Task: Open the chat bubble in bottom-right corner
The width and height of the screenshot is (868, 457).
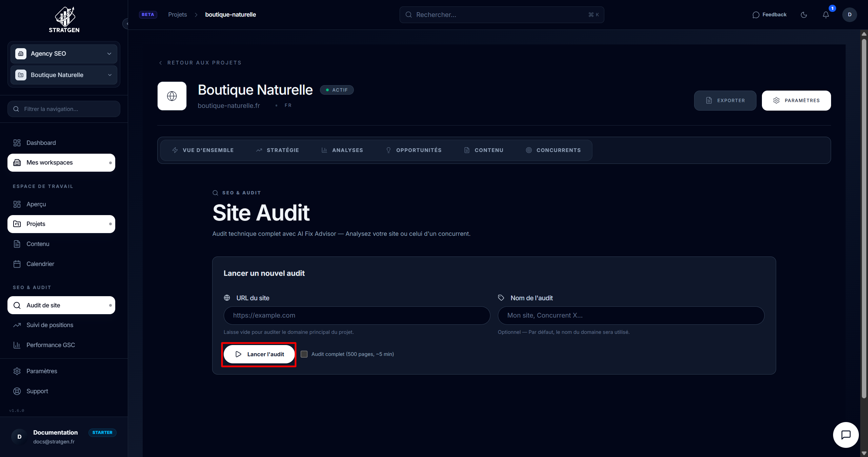Action: point(846,435)
